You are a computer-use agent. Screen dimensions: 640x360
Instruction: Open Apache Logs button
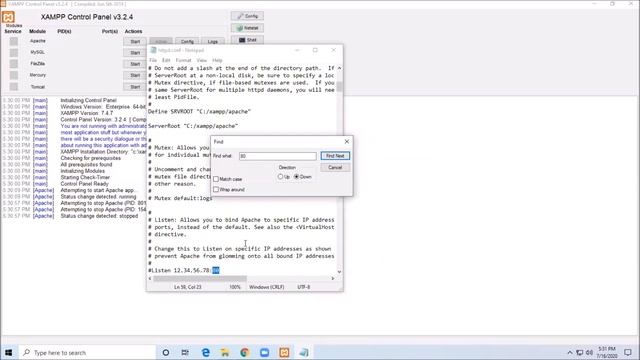213,42
